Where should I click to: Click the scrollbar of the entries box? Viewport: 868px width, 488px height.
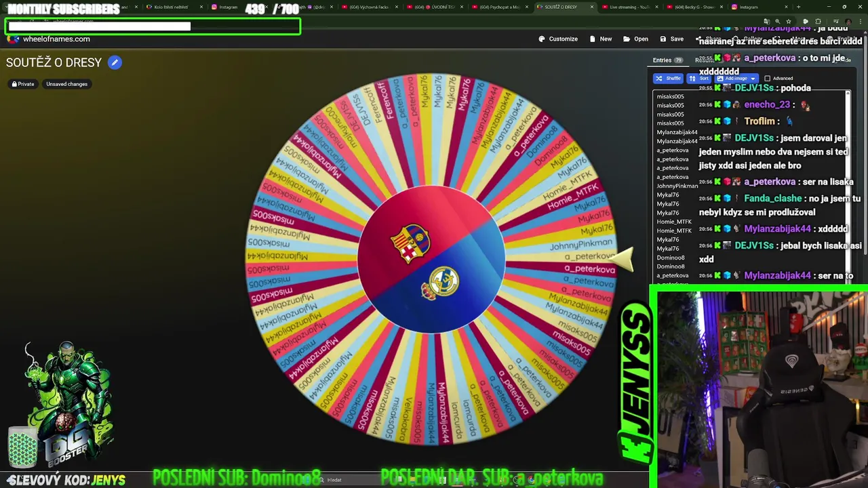coord(848,186)
